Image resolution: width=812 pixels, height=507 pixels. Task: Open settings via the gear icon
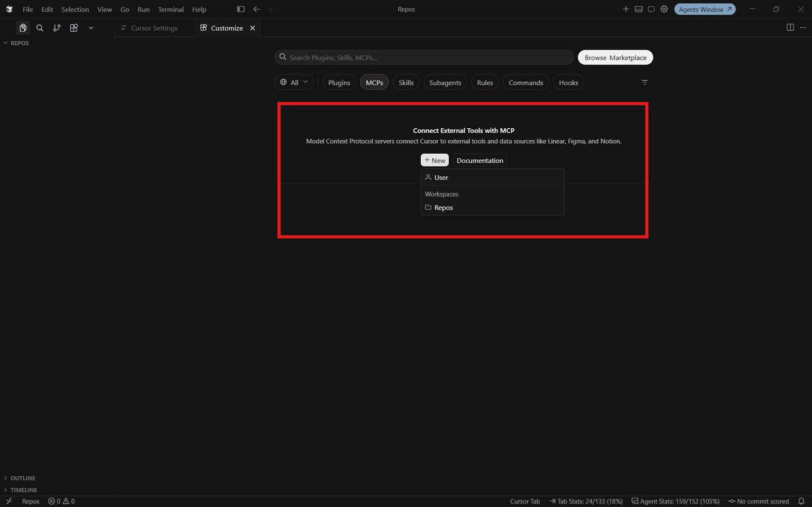[664, 9]
